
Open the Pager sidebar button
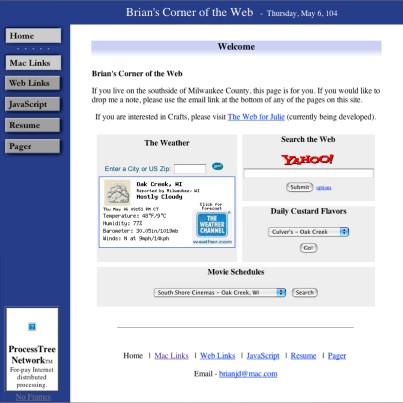point(33,146)
